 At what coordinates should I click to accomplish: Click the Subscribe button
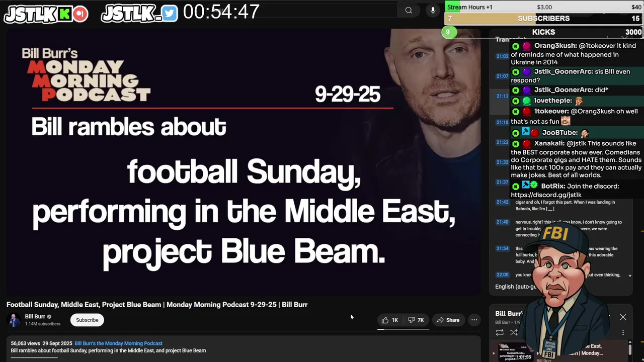(87, 320)
